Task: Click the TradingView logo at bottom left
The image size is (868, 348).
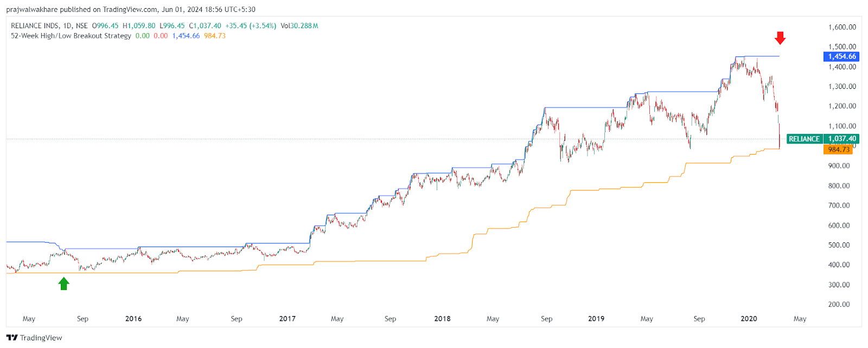Action: coord(35,338)
